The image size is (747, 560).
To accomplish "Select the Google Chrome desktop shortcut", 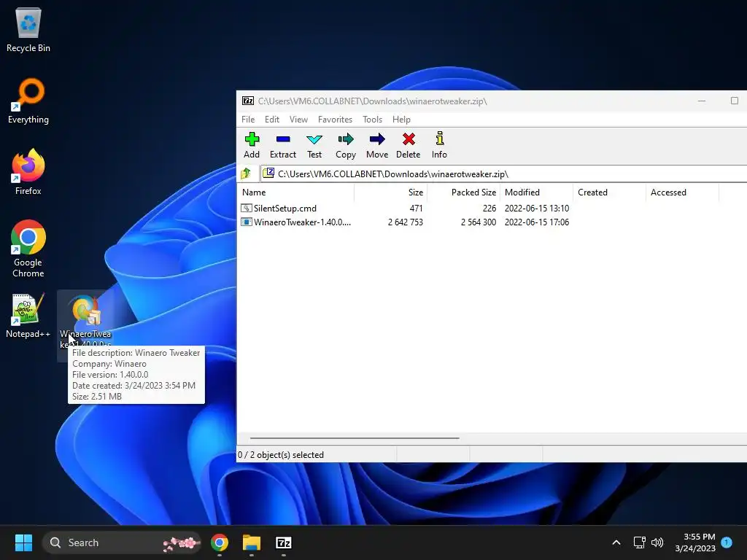I will click(28, 249).
